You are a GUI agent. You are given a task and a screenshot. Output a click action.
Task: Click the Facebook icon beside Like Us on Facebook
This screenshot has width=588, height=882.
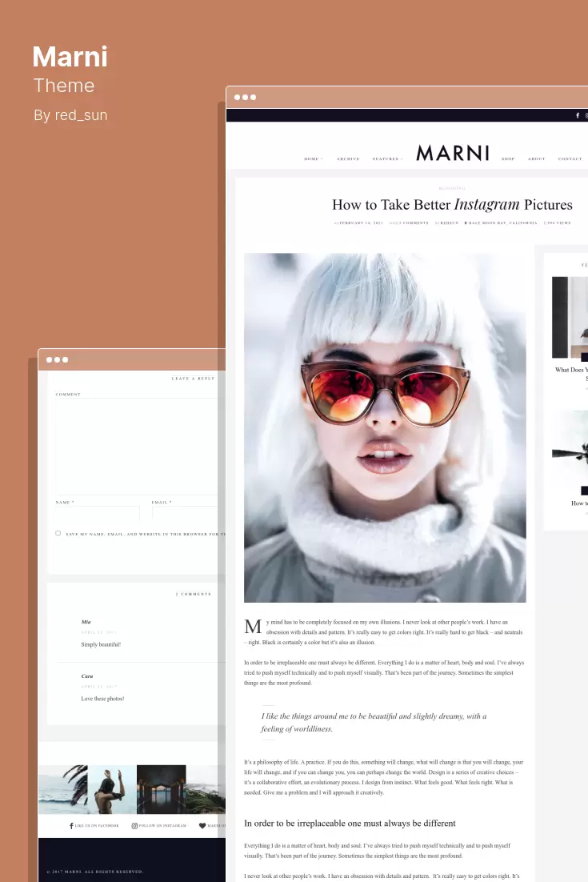(71, 826)
